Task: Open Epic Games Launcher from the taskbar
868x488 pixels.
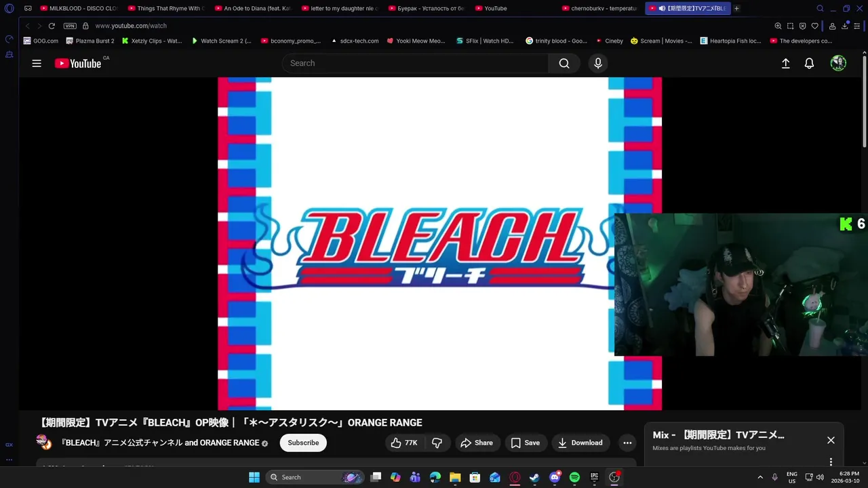Action: (594, 477)
